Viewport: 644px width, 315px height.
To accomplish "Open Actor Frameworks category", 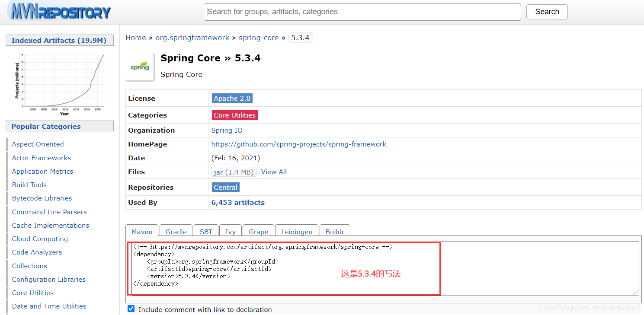I will [x=42, y=158].
